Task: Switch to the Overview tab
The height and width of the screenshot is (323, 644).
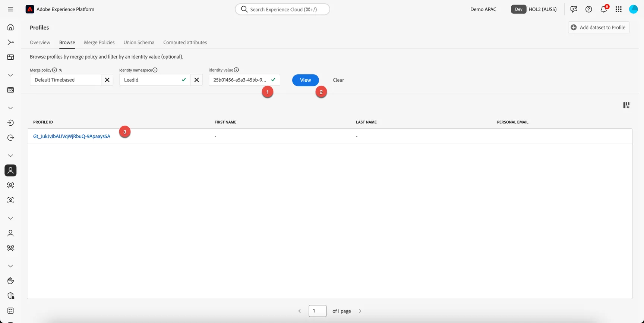Action: tap(40, 43)
